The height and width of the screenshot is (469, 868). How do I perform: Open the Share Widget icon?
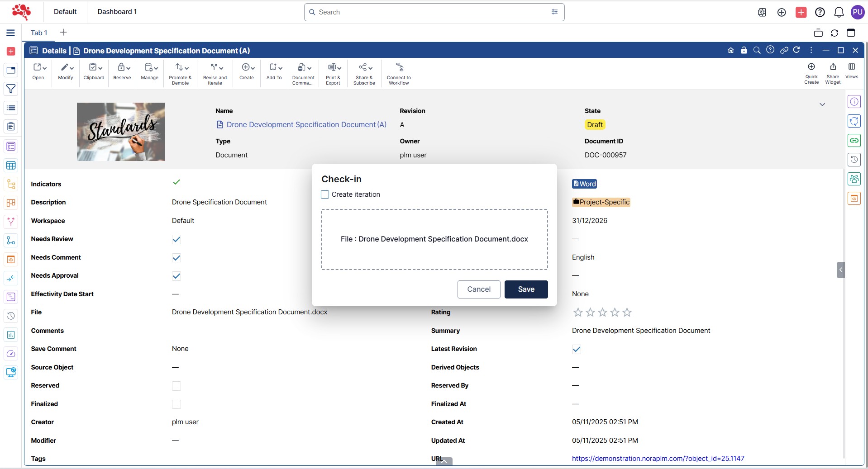(x=833, y=67)
